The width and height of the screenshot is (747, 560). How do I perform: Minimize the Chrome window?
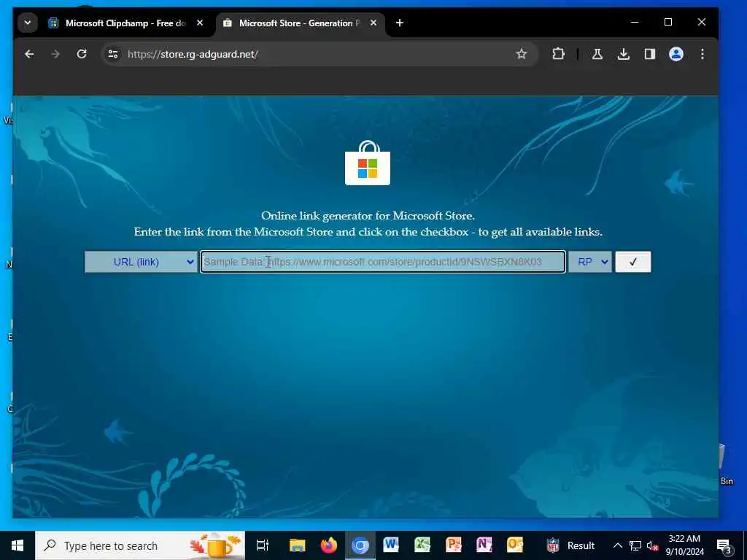tap(635, 23)
